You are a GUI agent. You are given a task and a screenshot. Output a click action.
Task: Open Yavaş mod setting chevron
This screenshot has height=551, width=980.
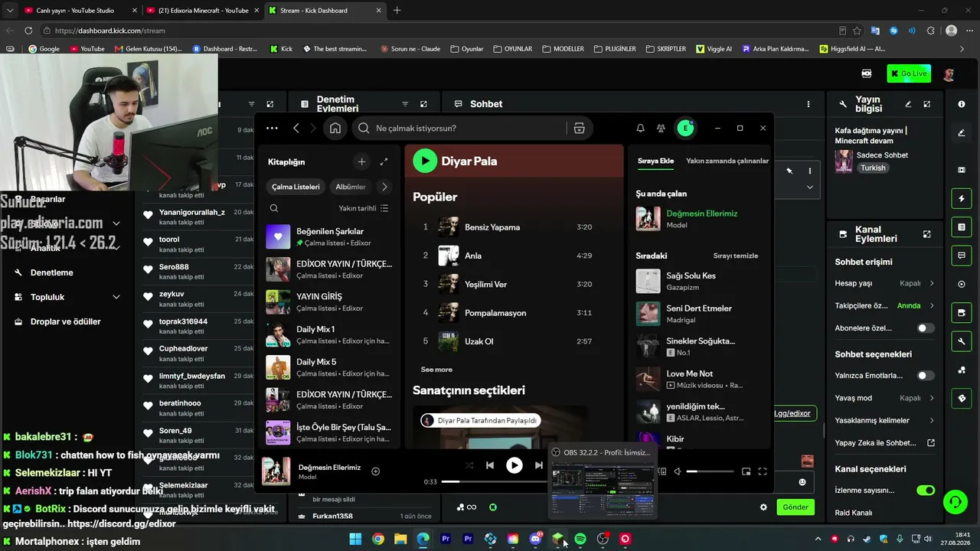pos(932,398)
